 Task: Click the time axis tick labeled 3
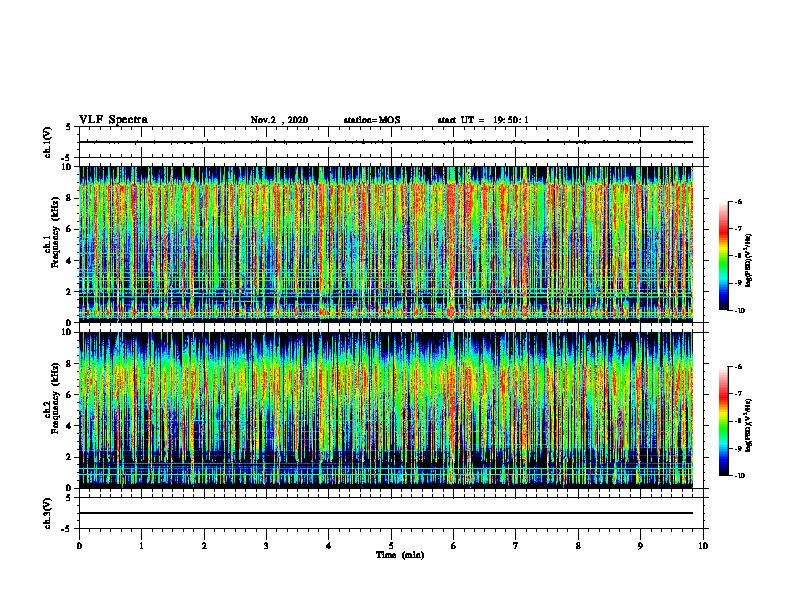point(266,545)
